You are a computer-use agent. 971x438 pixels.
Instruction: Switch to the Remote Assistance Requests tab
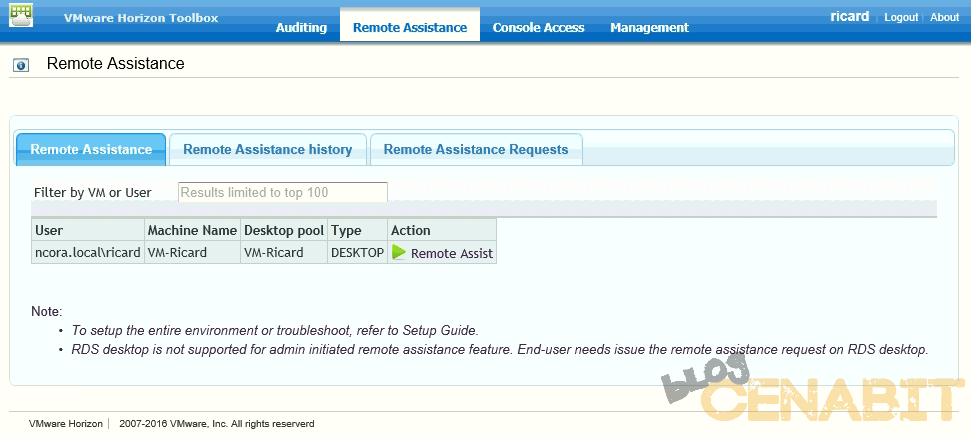[x=476, y=149]
